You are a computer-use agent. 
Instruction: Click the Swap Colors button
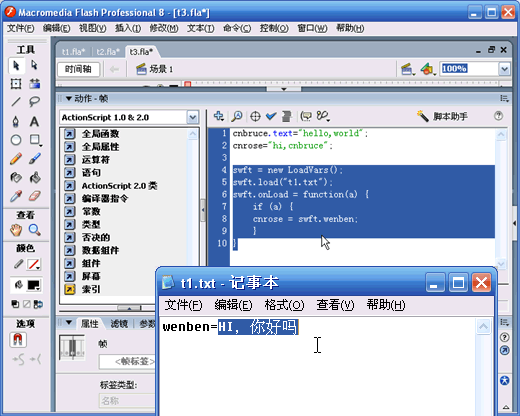38,304
